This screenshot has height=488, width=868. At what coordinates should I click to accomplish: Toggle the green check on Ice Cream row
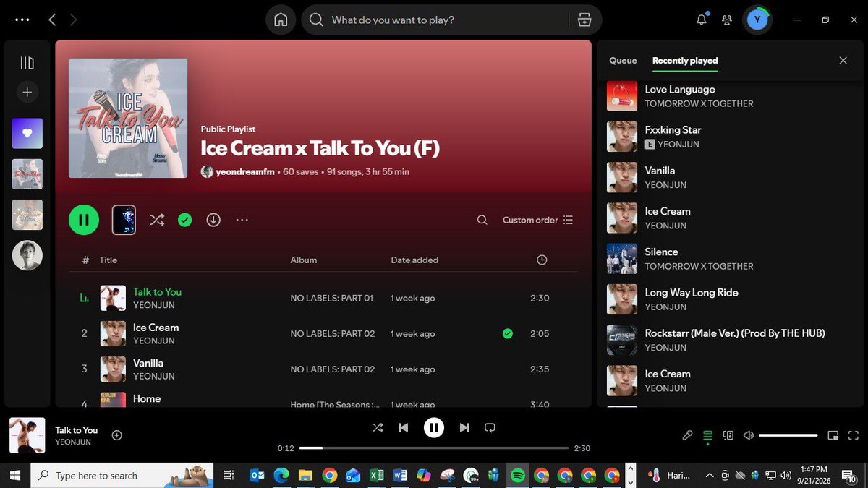click(508, 333)
